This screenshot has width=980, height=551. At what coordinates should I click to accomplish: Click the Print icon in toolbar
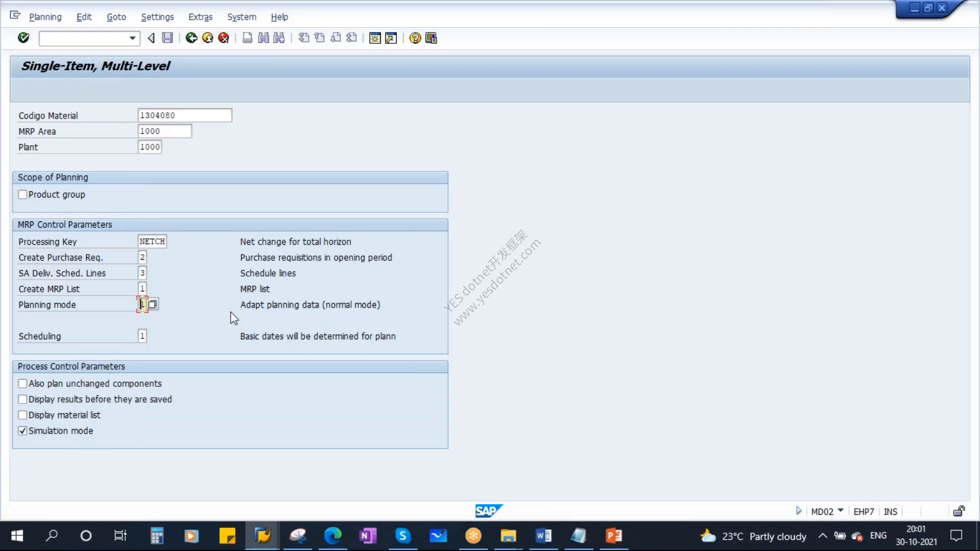click(248, 38)
